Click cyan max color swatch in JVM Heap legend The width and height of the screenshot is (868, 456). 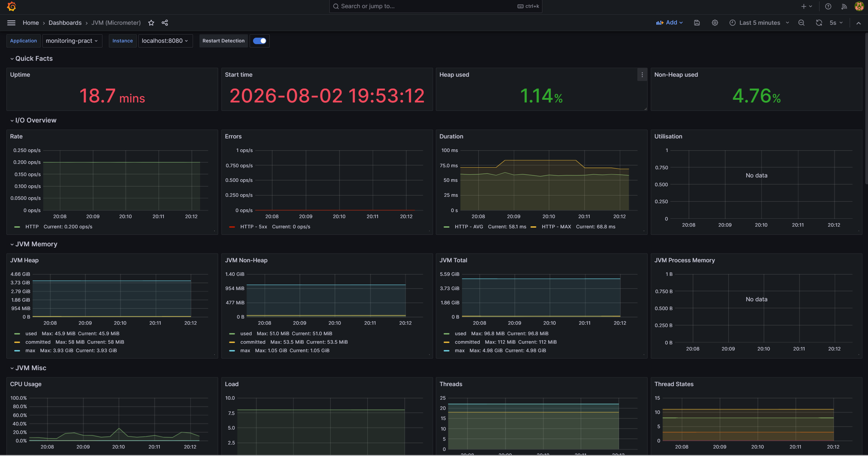point(17,351)
